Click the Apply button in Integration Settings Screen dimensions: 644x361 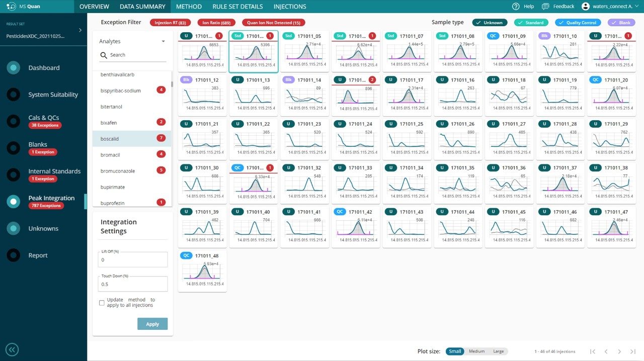[152, 324]
